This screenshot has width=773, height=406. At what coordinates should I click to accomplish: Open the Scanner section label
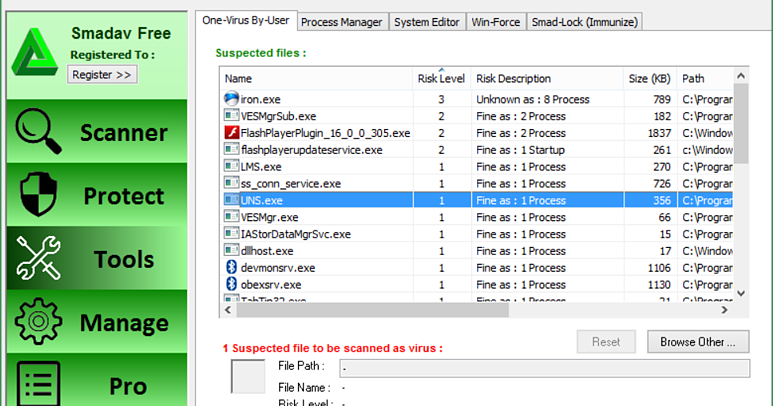(x=124, y=133)
